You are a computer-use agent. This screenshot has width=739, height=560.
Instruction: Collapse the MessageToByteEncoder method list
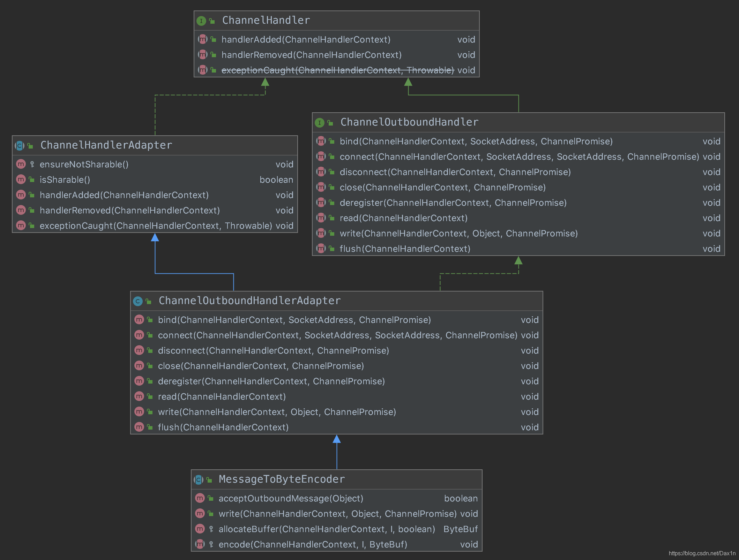click(x=281, y=479)
